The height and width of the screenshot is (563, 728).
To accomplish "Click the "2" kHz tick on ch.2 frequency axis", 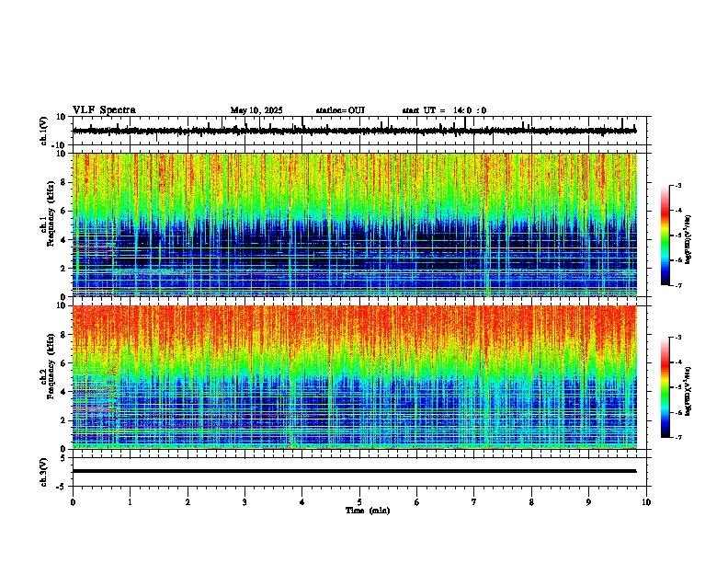I will [63, 420].
